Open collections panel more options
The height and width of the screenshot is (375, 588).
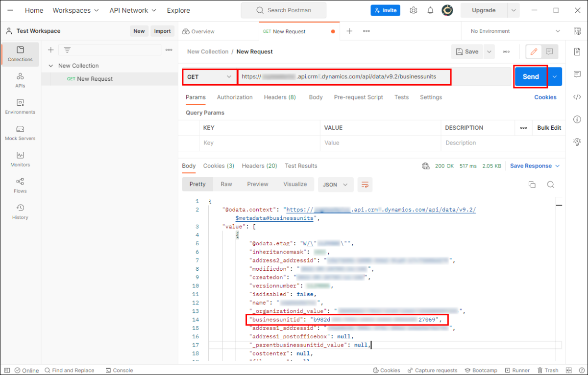coord(169,49)
